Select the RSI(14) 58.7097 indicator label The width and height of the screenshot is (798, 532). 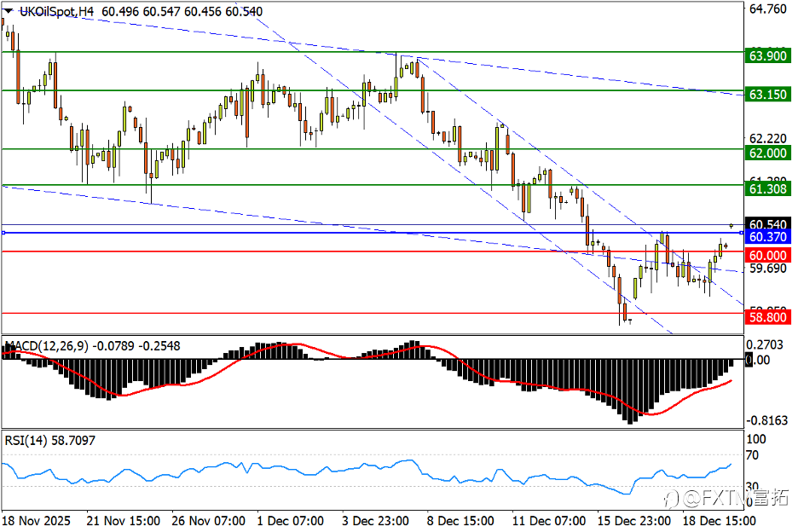point(49,441)
